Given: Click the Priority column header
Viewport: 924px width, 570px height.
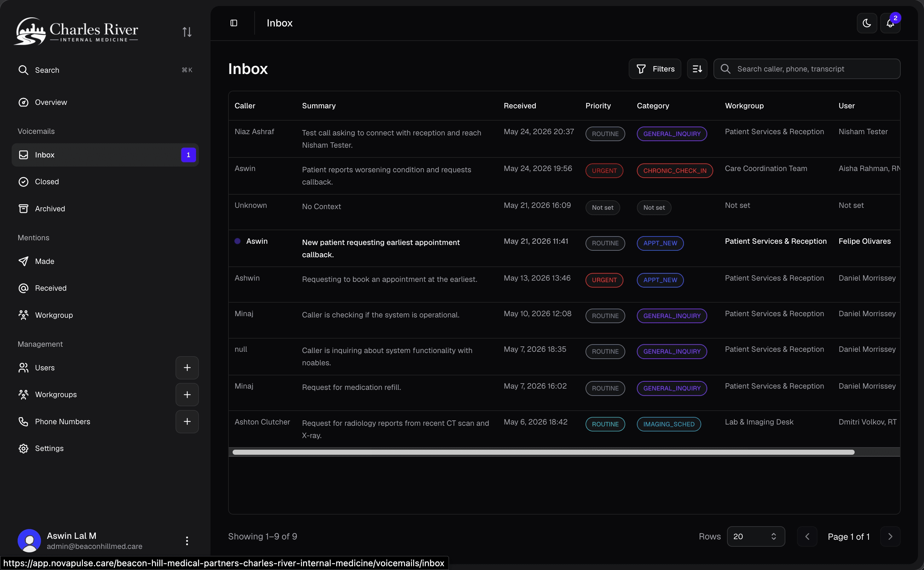Looking at the screenshot, I should [x=598, y=105].
